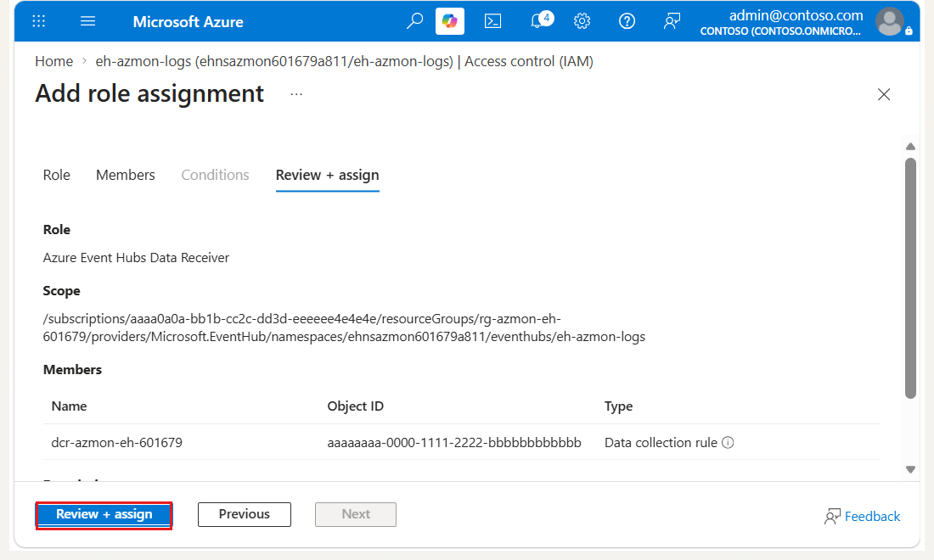Click the Type column header
934x560 pixels.
(x=618, y=406)
